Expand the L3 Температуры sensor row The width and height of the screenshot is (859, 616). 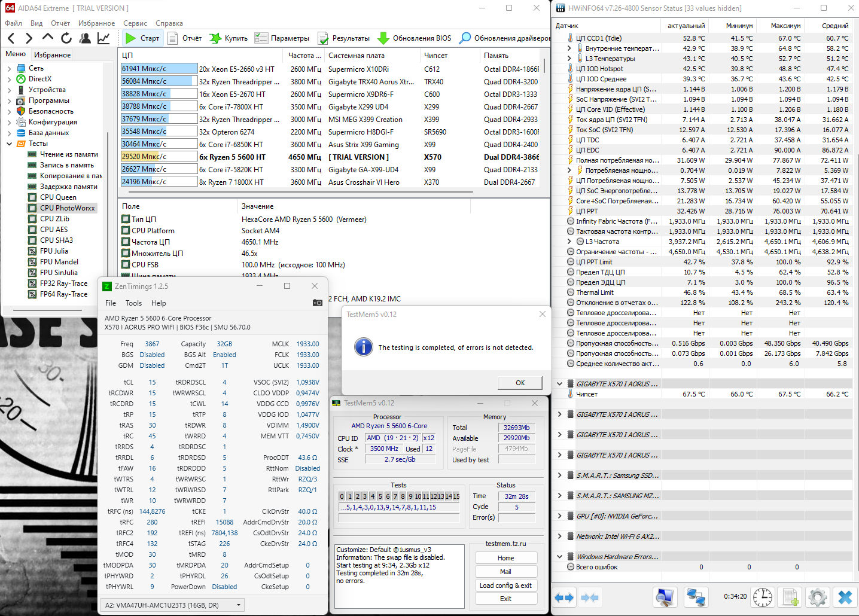(569, 59)
